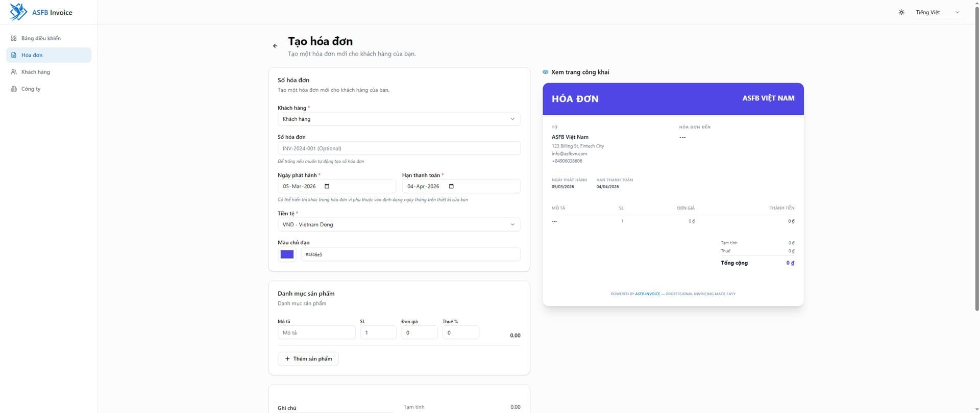This screenshot has height=413, width=980.
Task: Click the ASFB Invoice logo icon
Action: [x=18, y=12]
